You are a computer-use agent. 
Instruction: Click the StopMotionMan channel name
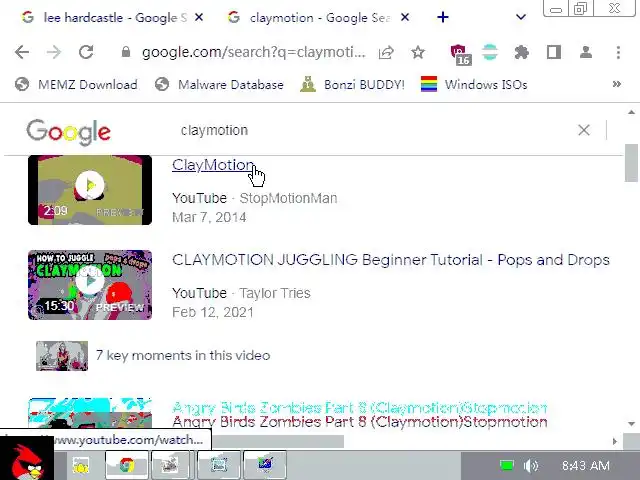(x=288, y=198)
